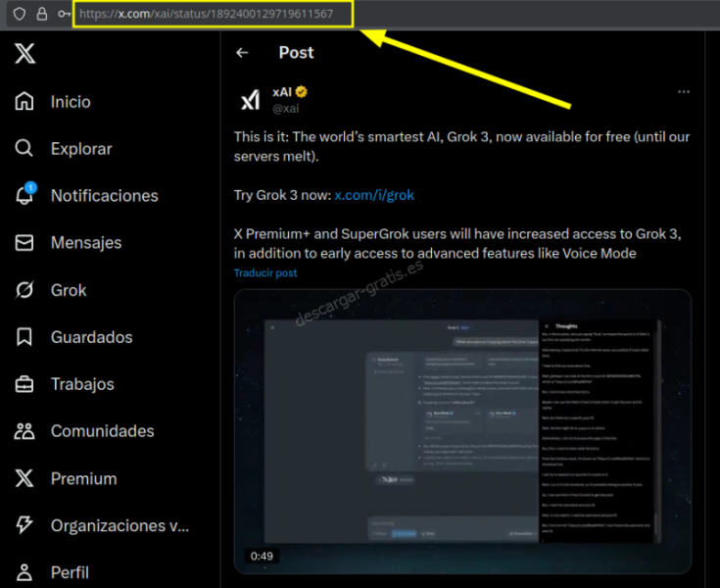Open the Trabajos briefcase icon

25,384
